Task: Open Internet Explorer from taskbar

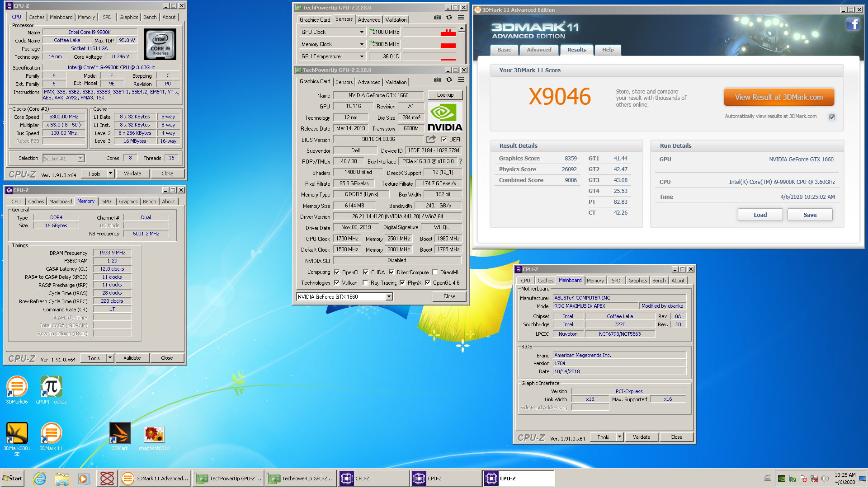Action: pos(40,478)
